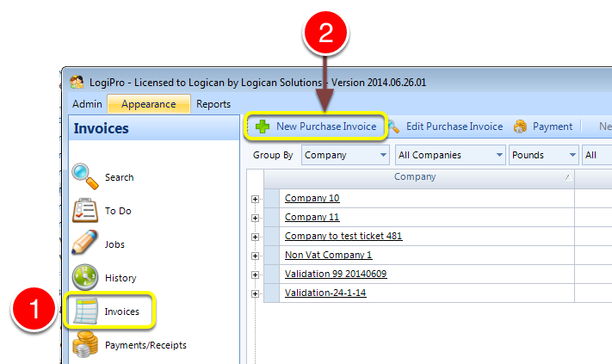Open the Validation-24-1-14 link
612x364 pixels.
point(325,293)
